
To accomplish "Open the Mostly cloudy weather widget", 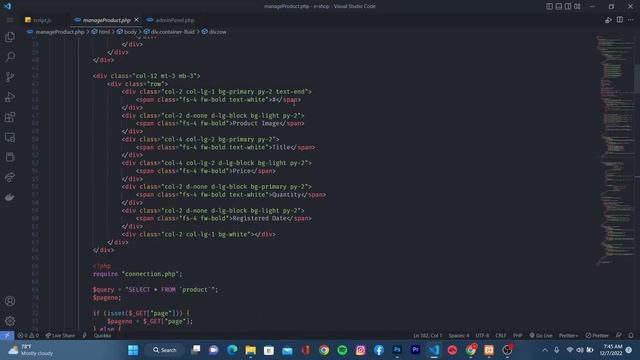I will 32,350.
